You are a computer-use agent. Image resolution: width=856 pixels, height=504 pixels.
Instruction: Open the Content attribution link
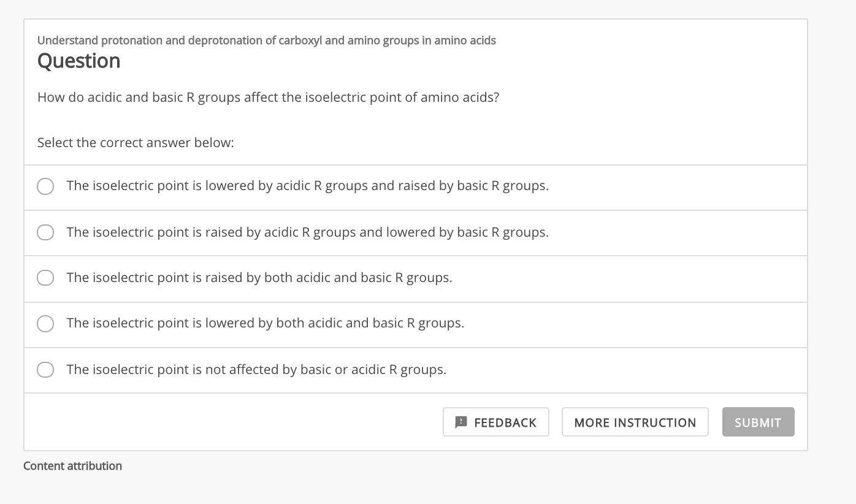pos(73,466)
